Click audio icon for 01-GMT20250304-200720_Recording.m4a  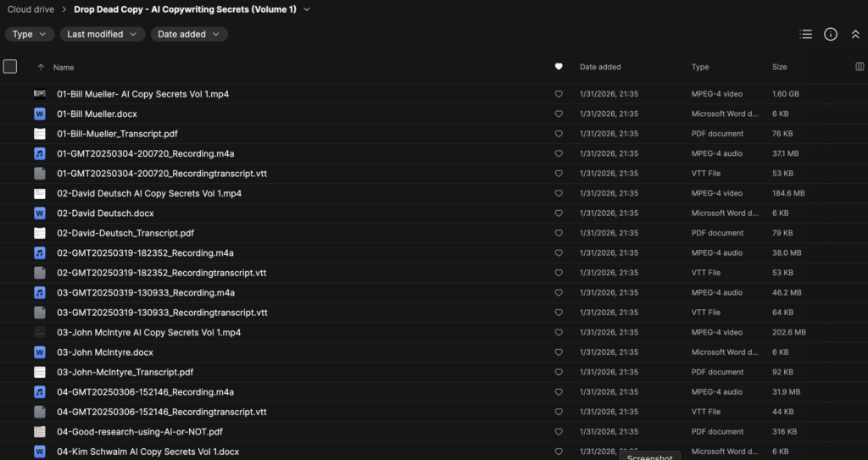tap(40, 153)
